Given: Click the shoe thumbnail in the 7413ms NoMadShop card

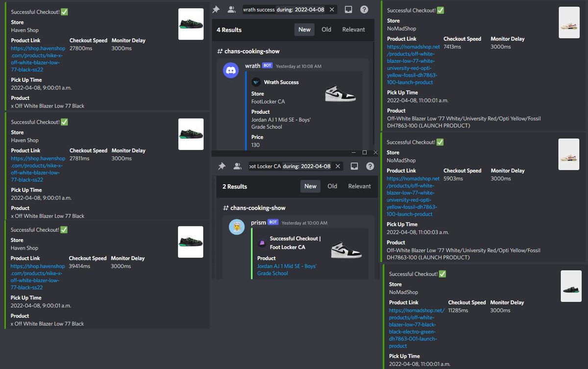Looking at the screenshot, I should click(569, 23).
